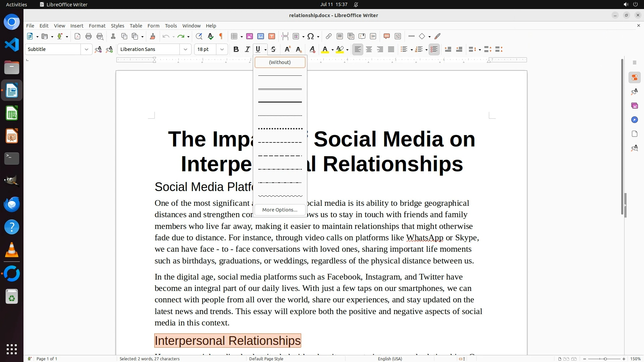Select (Without) underline option

click(280, 62)
